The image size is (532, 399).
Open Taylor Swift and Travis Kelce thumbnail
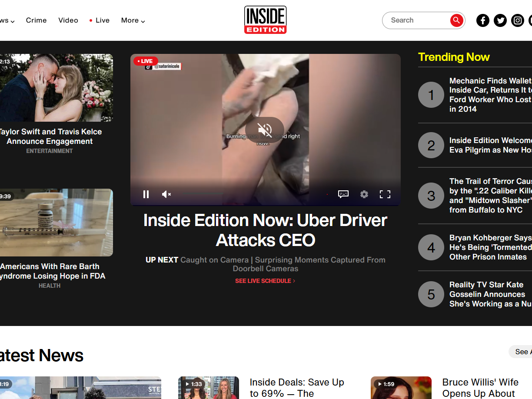tap(56, 88)
